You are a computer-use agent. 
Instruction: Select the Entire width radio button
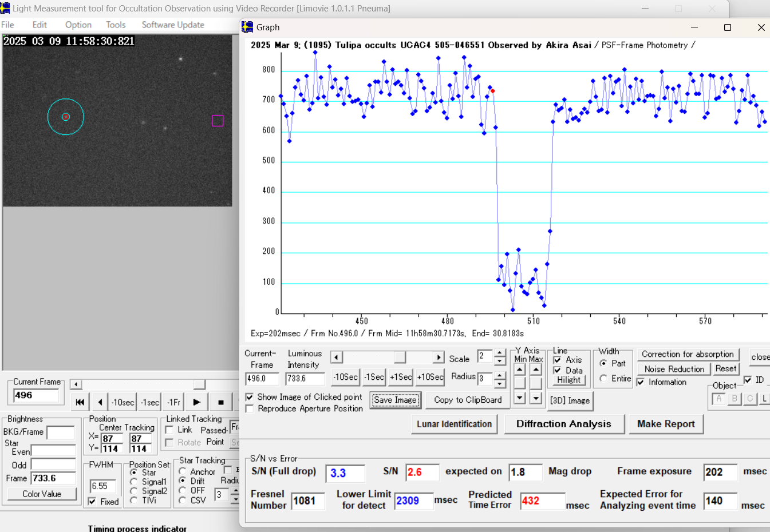pyautogui.click(x=603, y=379)
